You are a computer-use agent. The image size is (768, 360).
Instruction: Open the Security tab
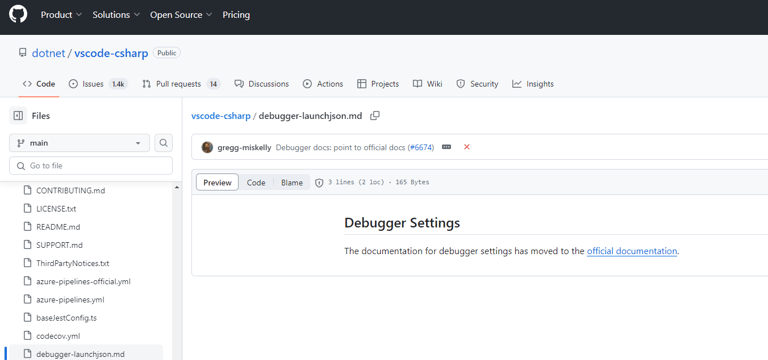pyautogui.click(x=477, y=84)
